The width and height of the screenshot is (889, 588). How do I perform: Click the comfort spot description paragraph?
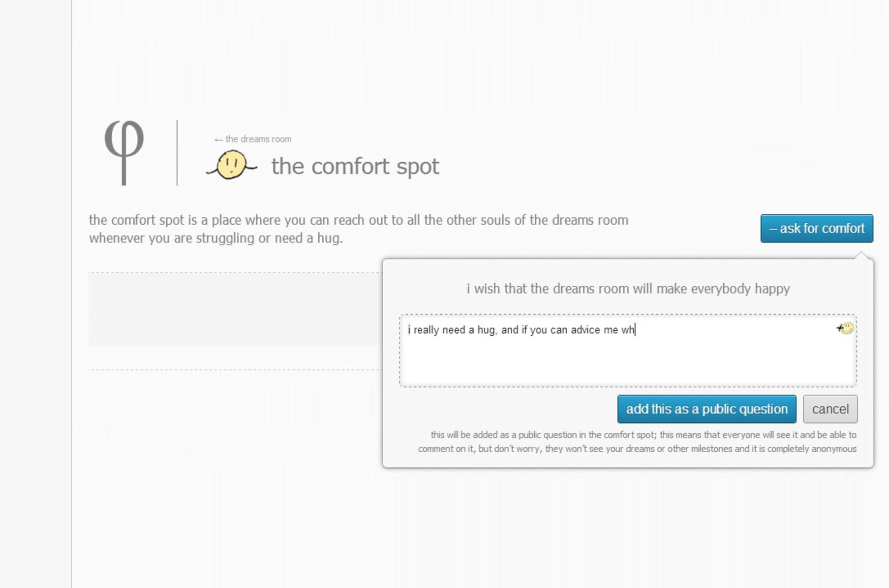(358, 229)
